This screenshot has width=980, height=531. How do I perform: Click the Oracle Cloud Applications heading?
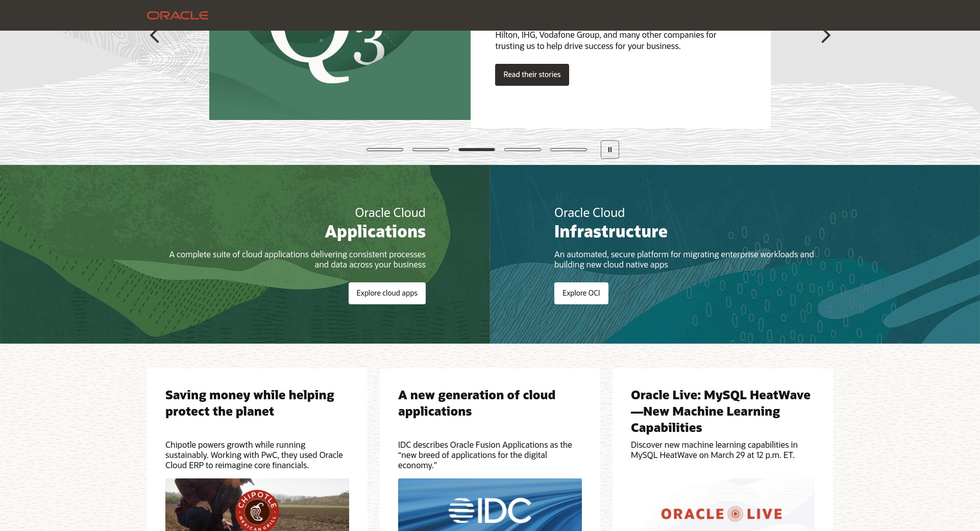tap(375, 223)
